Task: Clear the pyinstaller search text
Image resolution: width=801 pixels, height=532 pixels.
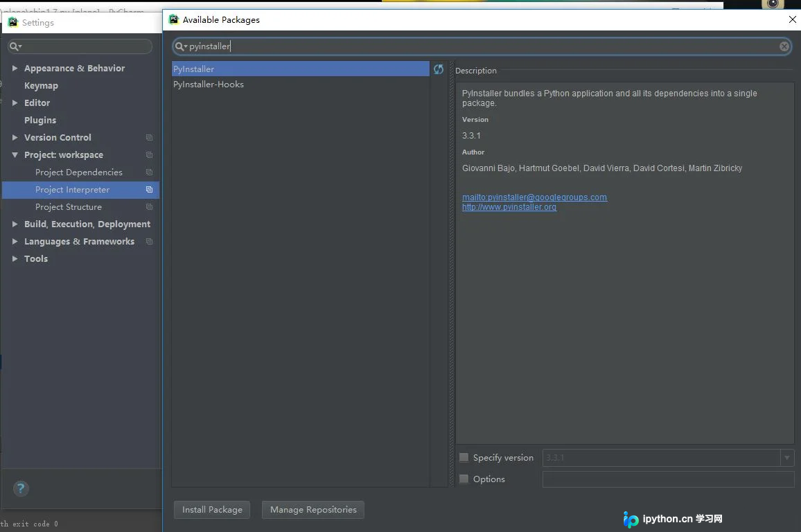Action: pos(784,46)
